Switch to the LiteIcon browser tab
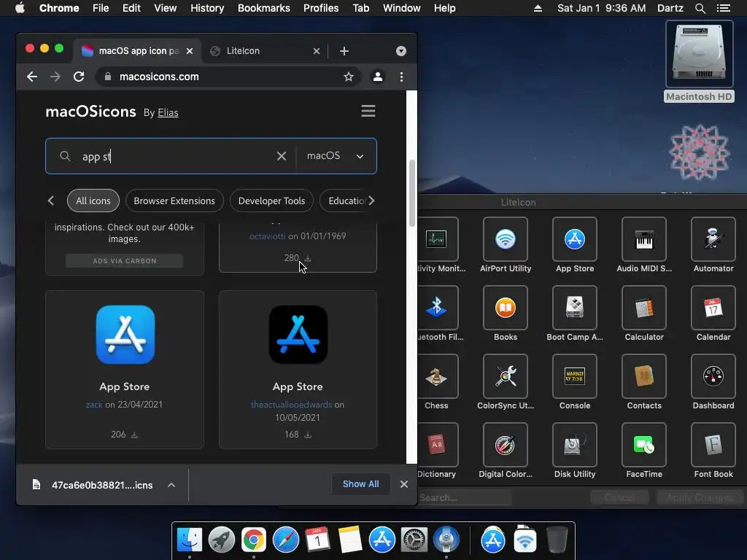The width and height of the screenshot is (747, 560). (x=265, y=51)
